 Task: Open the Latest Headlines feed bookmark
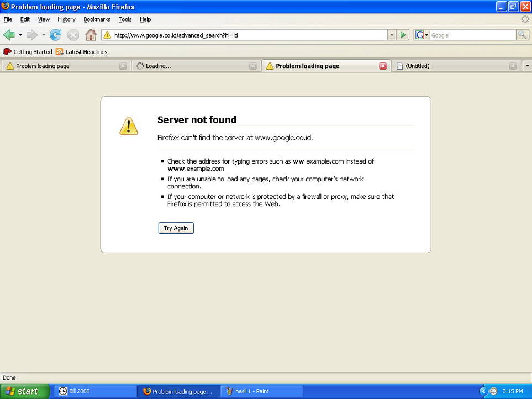coord(81,52)
